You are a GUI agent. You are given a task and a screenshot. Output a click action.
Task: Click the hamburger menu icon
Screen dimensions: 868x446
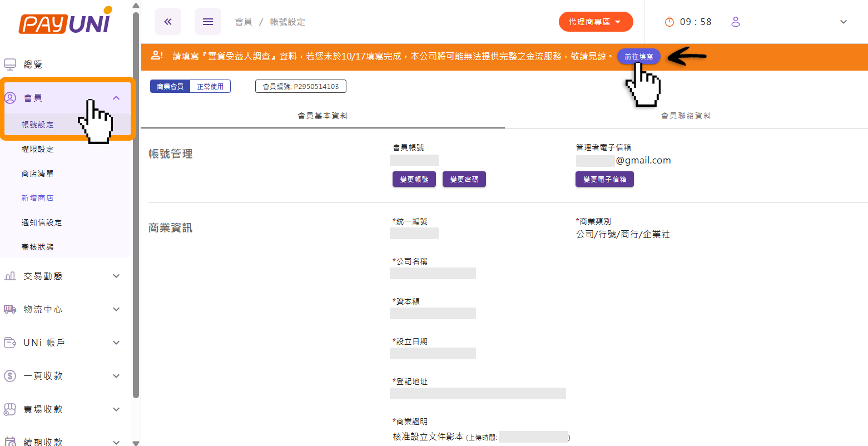point(208,22)
